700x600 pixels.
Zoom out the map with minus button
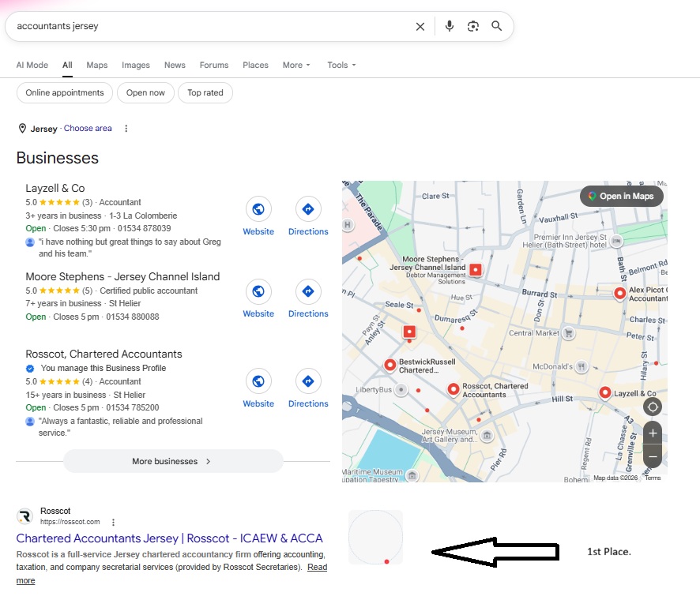point(653,457)
